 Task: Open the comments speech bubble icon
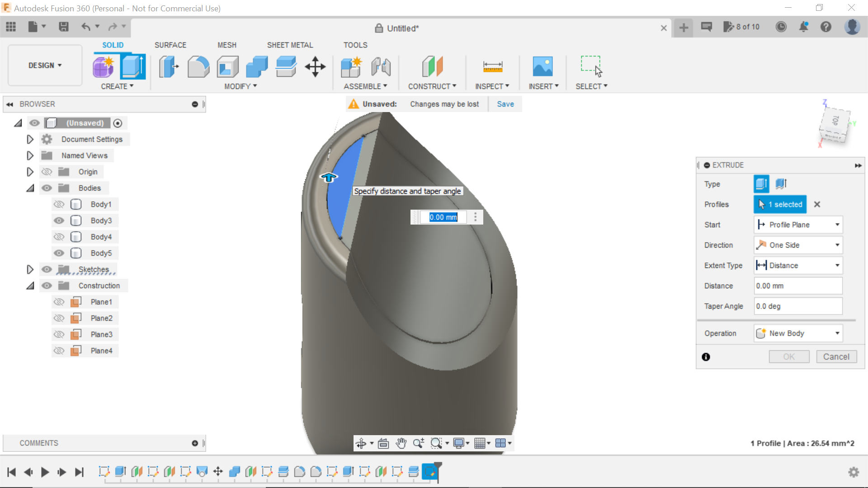[x=706, y=27]
